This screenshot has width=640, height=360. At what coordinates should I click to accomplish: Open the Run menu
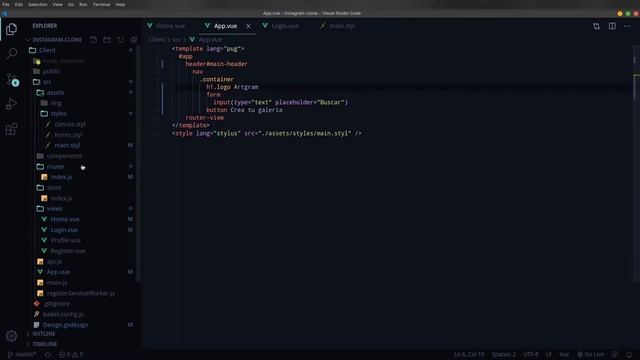[83, 4]
